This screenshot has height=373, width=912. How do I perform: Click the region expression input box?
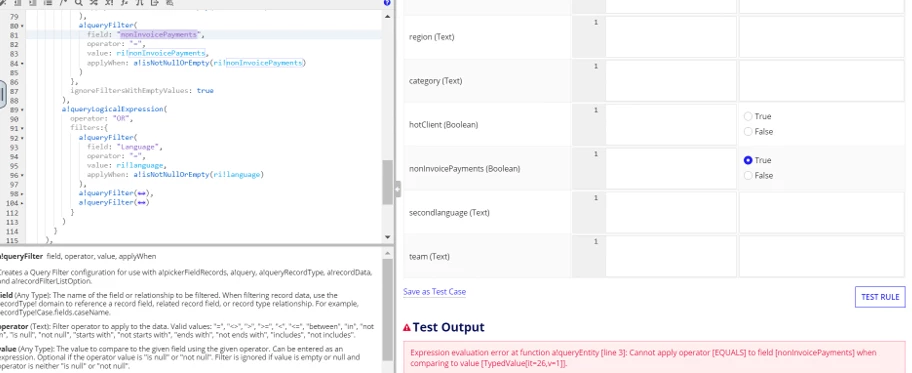tap(671, 37)
